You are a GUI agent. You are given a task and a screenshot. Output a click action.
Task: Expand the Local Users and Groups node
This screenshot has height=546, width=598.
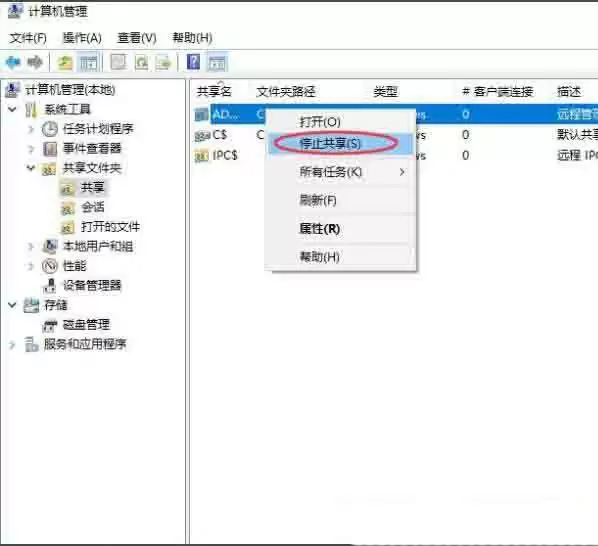pyautogui.click(x=31, y=247)
